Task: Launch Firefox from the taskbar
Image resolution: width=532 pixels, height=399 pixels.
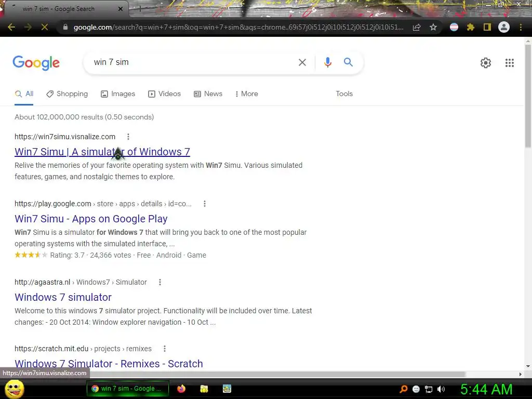Action: [181, 389]
